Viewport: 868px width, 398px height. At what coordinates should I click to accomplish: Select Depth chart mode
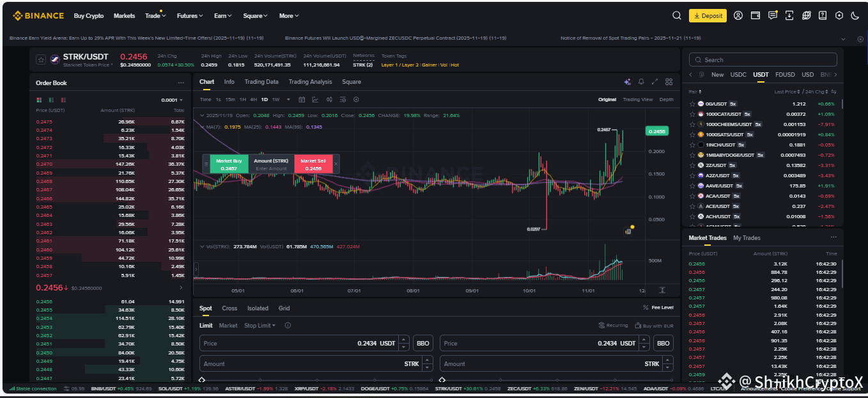666,99
